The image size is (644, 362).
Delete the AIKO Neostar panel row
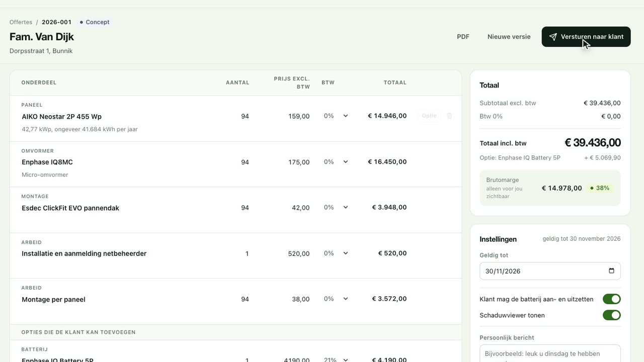point(449,116)
